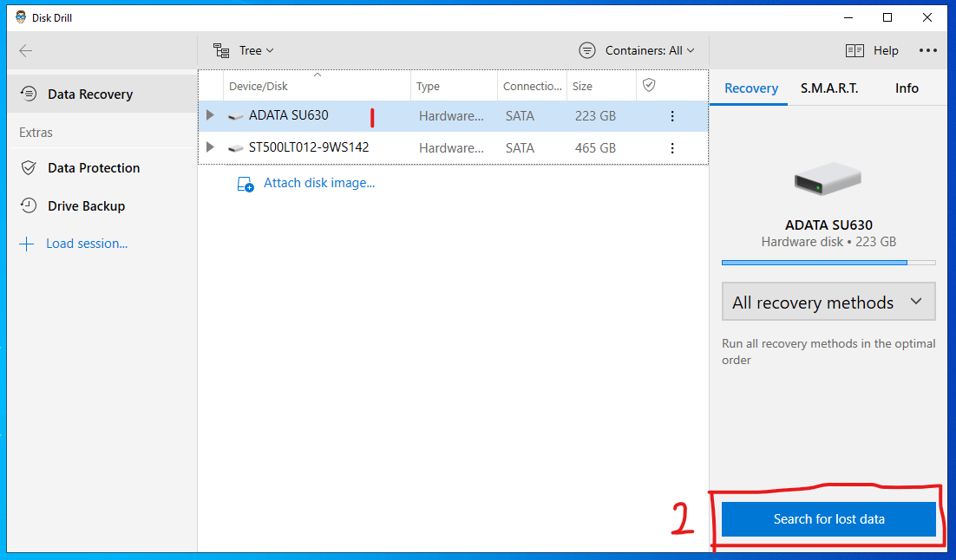Screen dimensions: 956x560
Task: Click the protection shield column header
Action: pyautogui.click(x=649, y=85)
